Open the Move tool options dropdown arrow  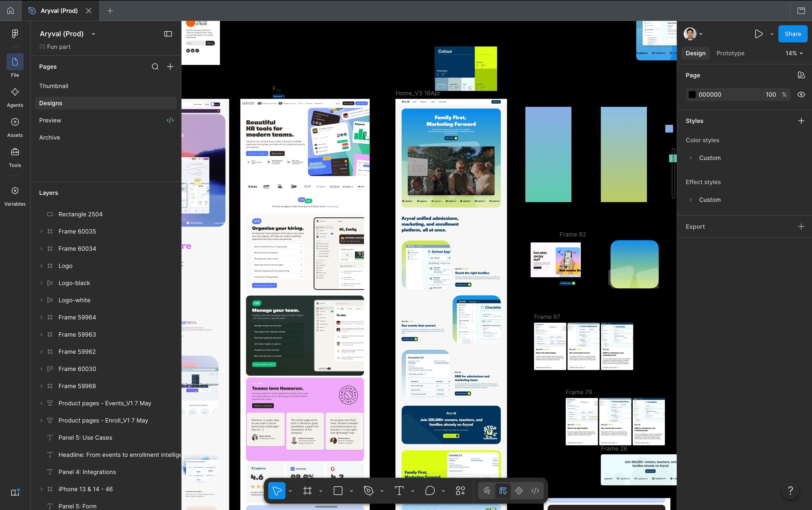click(290, 491)
